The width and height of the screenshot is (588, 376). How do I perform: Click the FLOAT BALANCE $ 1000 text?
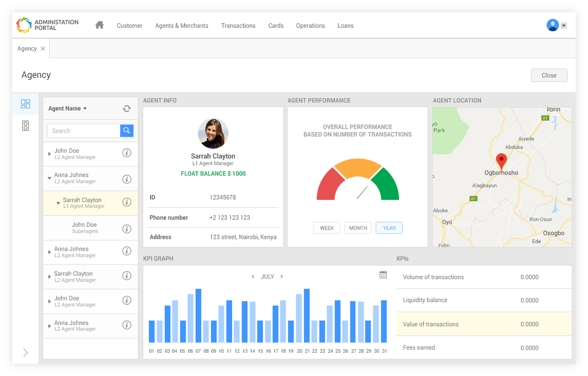[213, 174]
